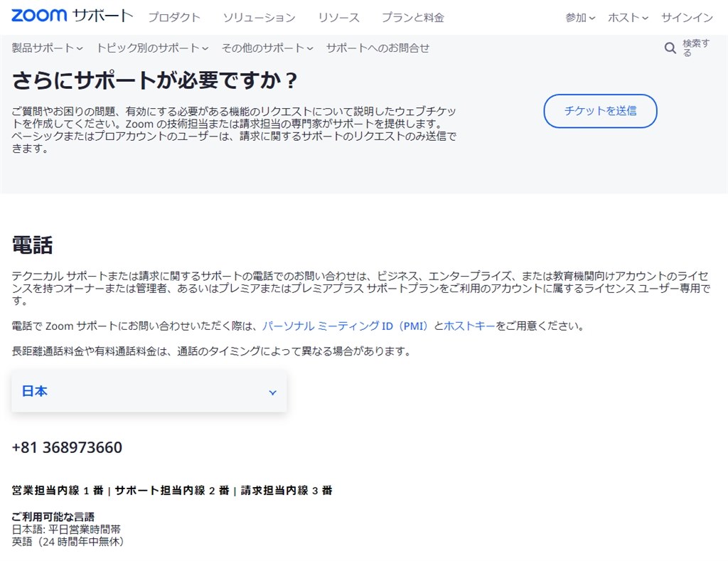The image size is (728, 561).
Task: Open the search icon in the support navbar
Action: tap(670, 48)
